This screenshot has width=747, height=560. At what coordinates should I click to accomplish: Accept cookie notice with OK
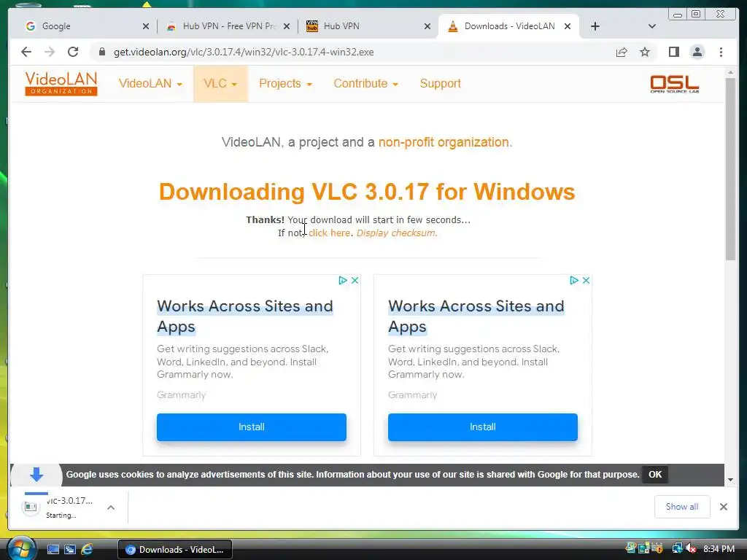pyautogui.click(x=655, y=474)
